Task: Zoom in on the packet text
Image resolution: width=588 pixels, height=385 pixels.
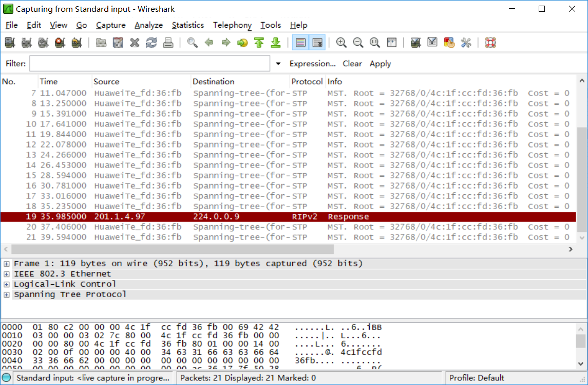Action: 342,42
